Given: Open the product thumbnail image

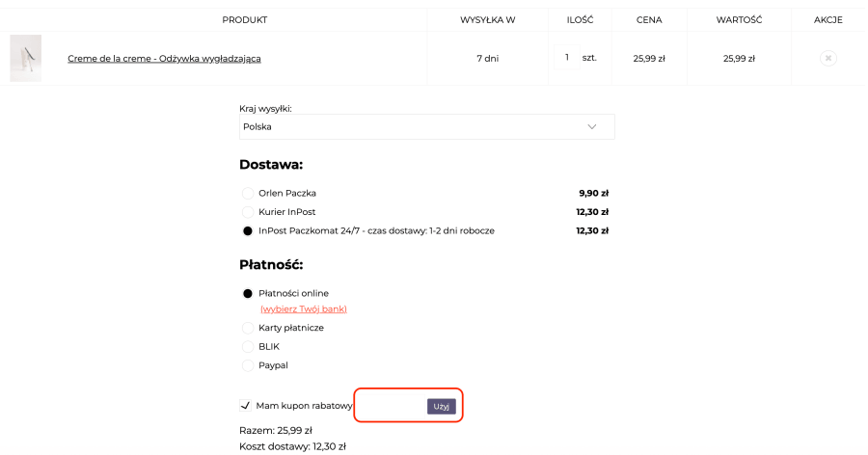Looking at the screenshot, I should [25, 58].
